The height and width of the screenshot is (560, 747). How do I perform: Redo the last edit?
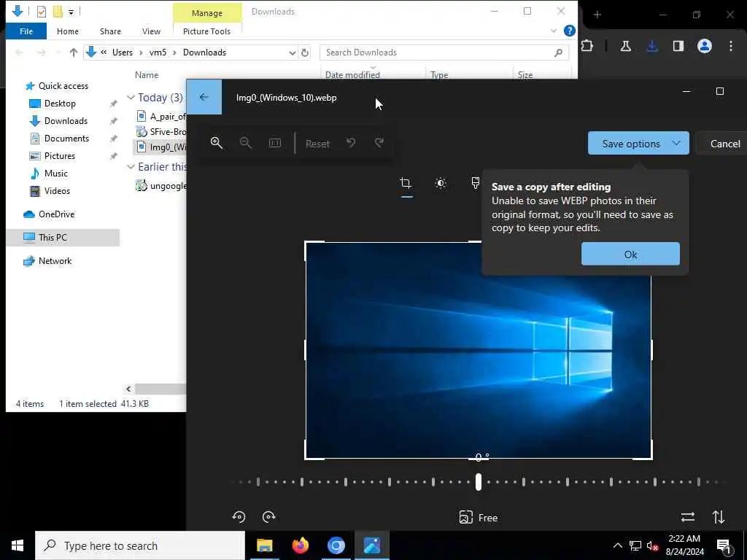(379, 143)
